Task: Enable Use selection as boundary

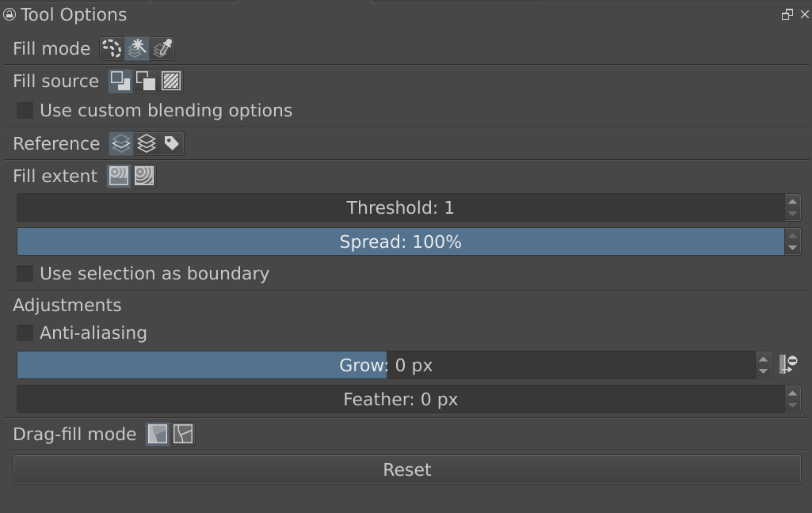Action: click(25, 274)
